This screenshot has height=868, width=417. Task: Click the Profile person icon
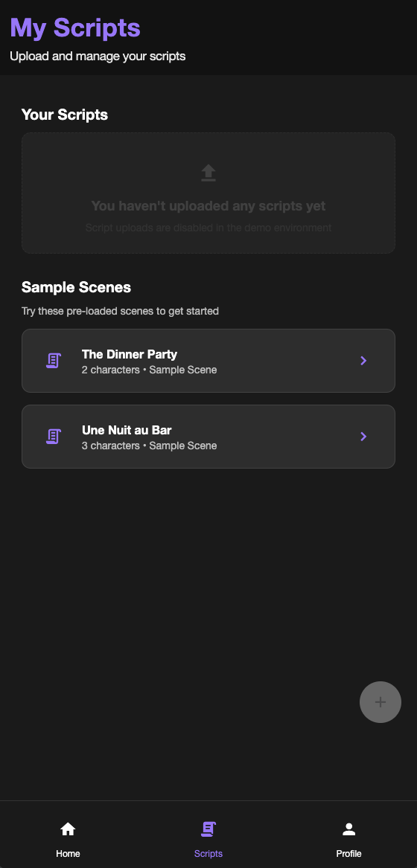coord(348,829)
